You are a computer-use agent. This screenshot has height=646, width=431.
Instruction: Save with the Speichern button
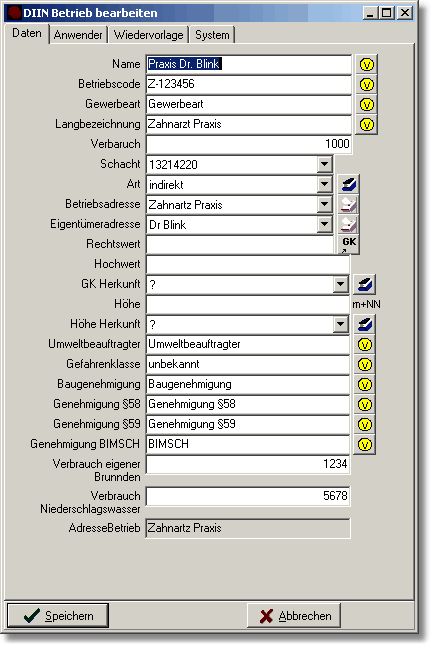click(58, 616)
